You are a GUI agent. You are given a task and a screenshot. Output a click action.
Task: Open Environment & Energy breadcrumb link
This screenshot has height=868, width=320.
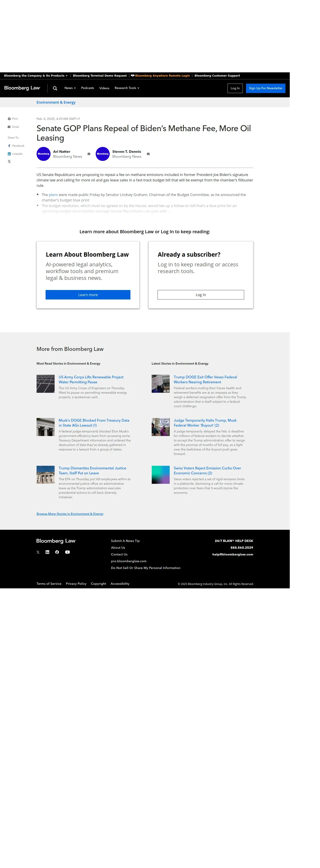[x=56, y=103]
